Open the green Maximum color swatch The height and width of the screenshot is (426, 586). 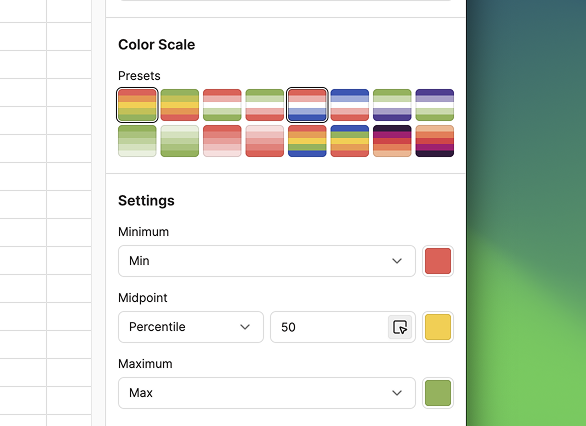pyautogui.click(x=438, y=393)
